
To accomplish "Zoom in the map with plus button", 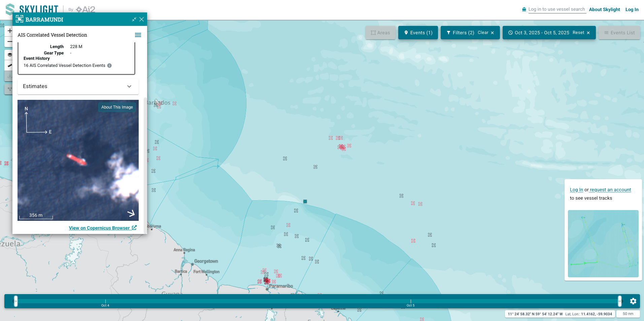I will pyautogui.click(x=9, y=31).
